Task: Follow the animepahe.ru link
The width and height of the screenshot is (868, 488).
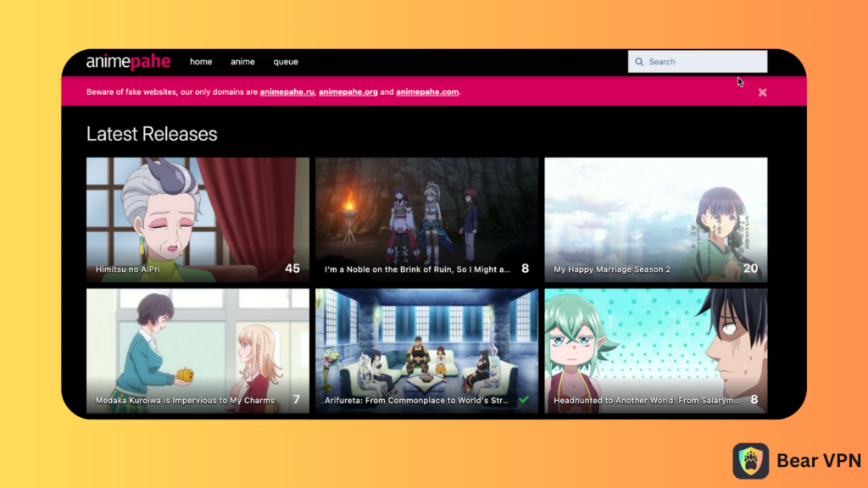Action: click(287, 91)
